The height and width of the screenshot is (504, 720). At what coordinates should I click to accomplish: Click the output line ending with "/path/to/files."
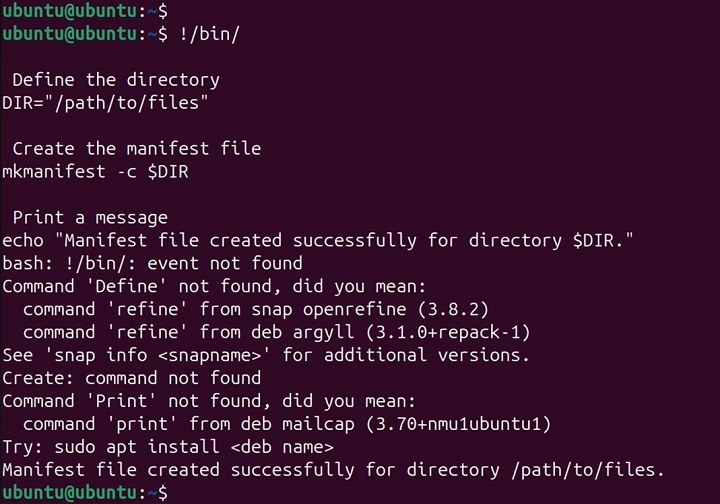(x=333, y=470)
